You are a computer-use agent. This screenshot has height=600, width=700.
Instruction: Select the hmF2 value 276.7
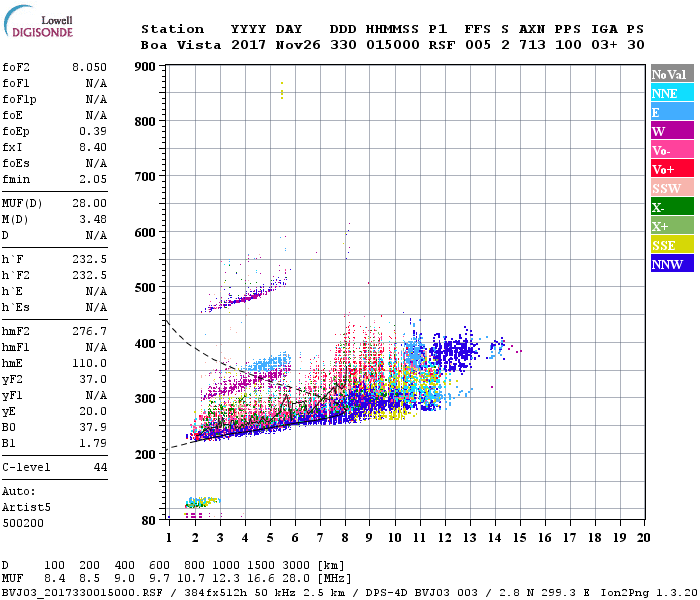coord(89,332)
